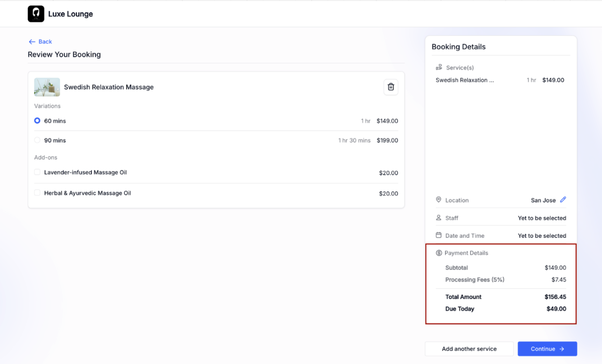Click the back arrow icon
The image size is (602, 364).
32,42
